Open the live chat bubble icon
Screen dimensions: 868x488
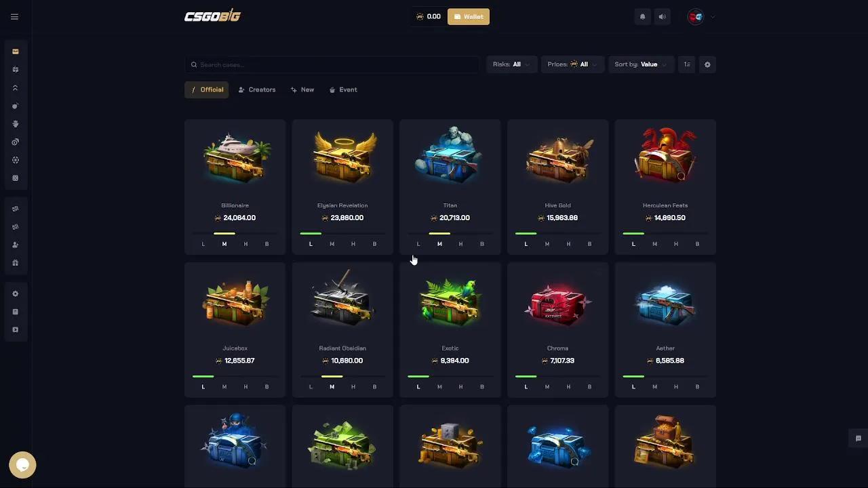coord(22,465)
